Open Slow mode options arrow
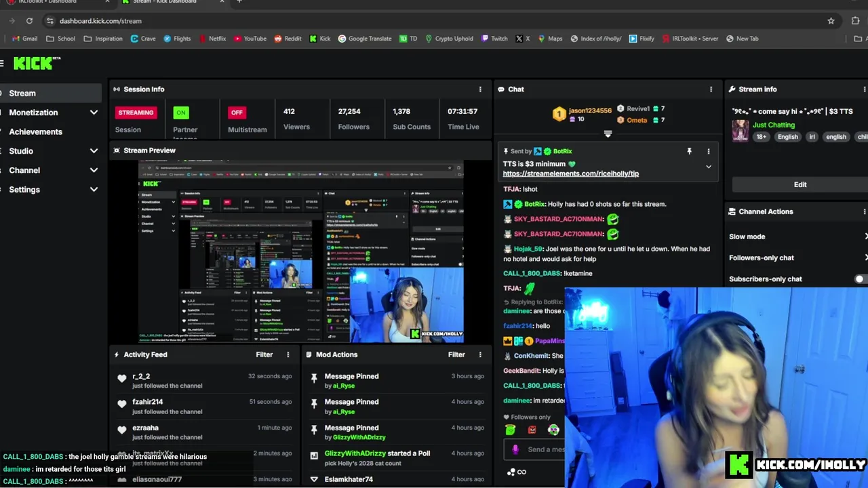The image size is (868, 488). [865, 237]
